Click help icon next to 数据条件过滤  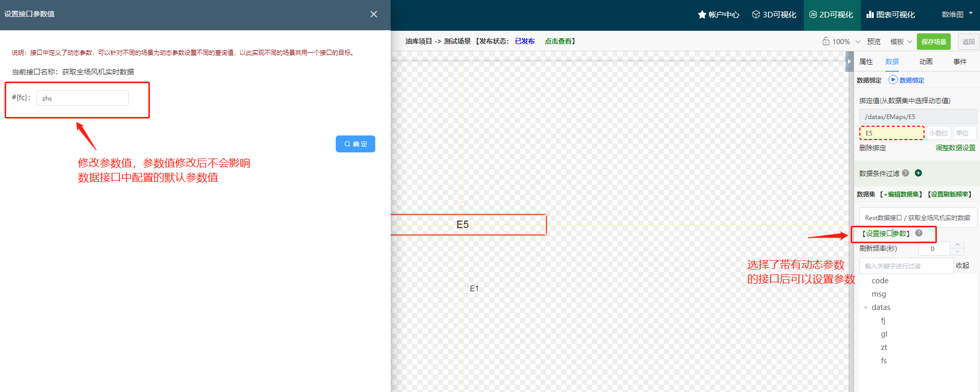906,173
